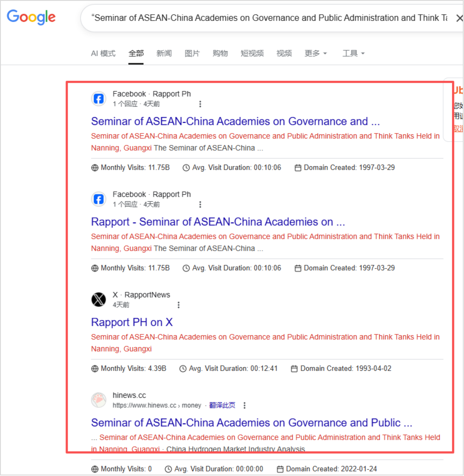This screenshot has height=476, width=464.
Task: Click the Google logo
Action: [x=31, y=17]
